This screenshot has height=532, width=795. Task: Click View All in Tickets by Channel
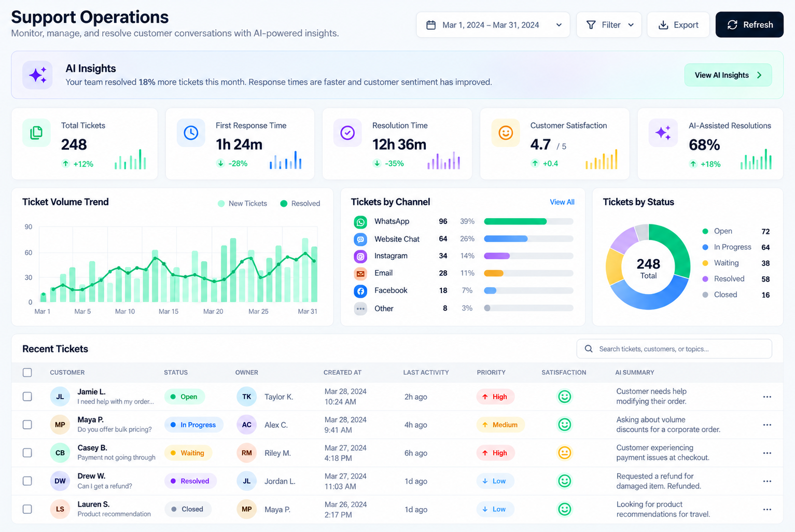(x=562, y=202)
